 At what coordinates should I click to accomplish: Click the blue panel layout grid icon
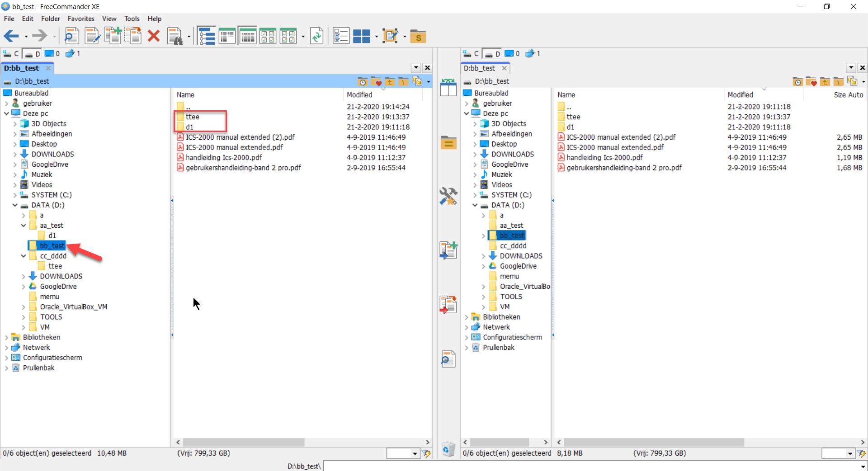tap(362, 36)
